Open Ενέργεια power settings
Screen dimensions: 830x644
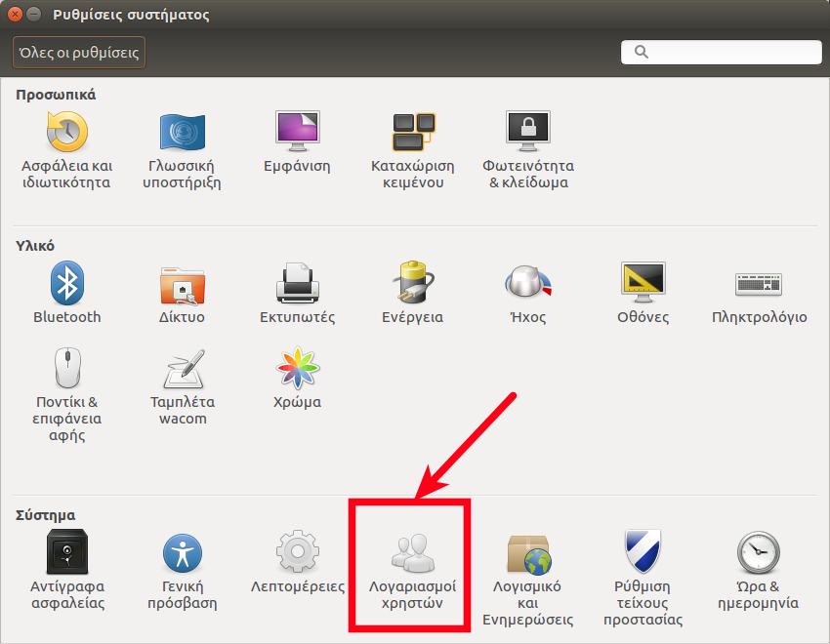click(413, 293)
